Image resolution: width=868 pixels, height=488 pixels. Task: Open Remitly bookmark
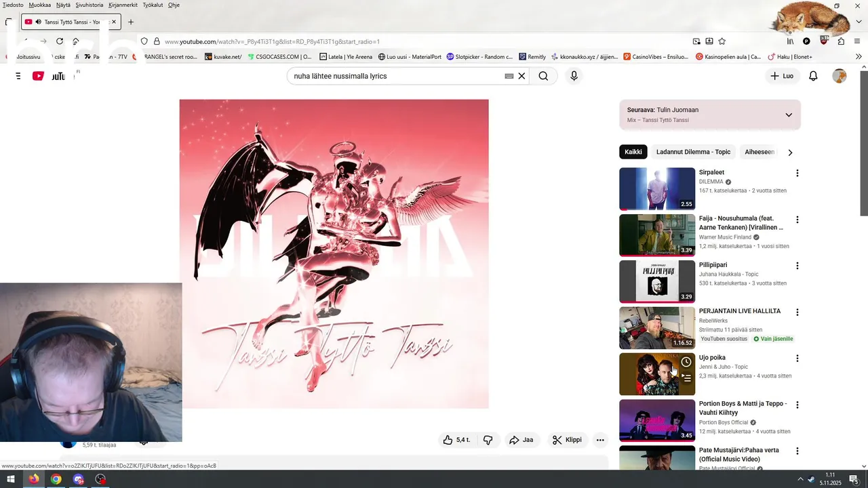pyautogui.click(x=532, y=57)
